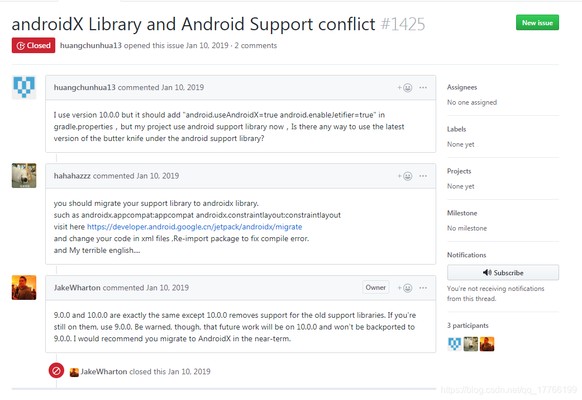Click the red closed-event circle icon
The width and height of the screenshot is (582, 400).
pyautogui.click(x=56, y=370)
